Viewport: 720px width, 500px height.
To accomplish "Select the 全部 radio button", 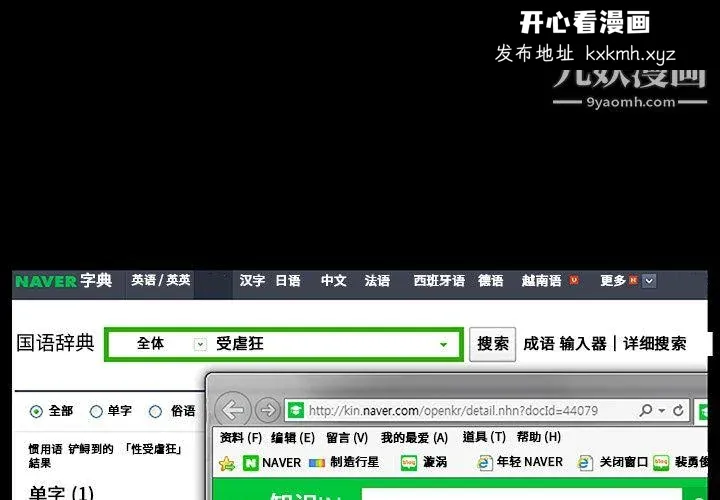I will tap(36, 411).
